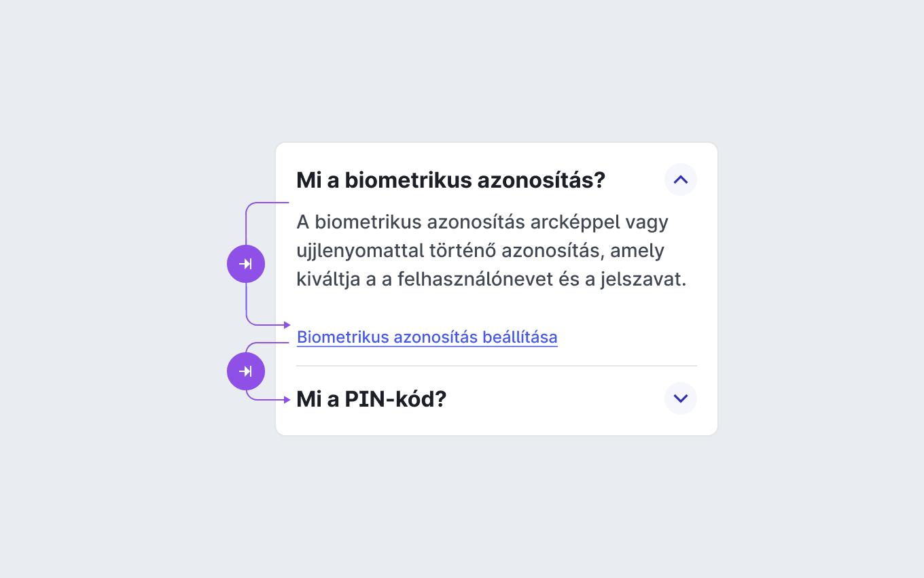Select the heading Mi a biometrikus azonosítás?
Screen dimensions: 924x578
point(450,181)
